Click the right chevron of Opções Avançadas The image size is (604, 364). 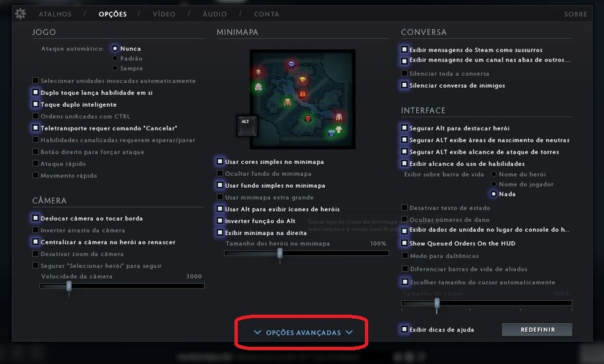pos(349,333)
